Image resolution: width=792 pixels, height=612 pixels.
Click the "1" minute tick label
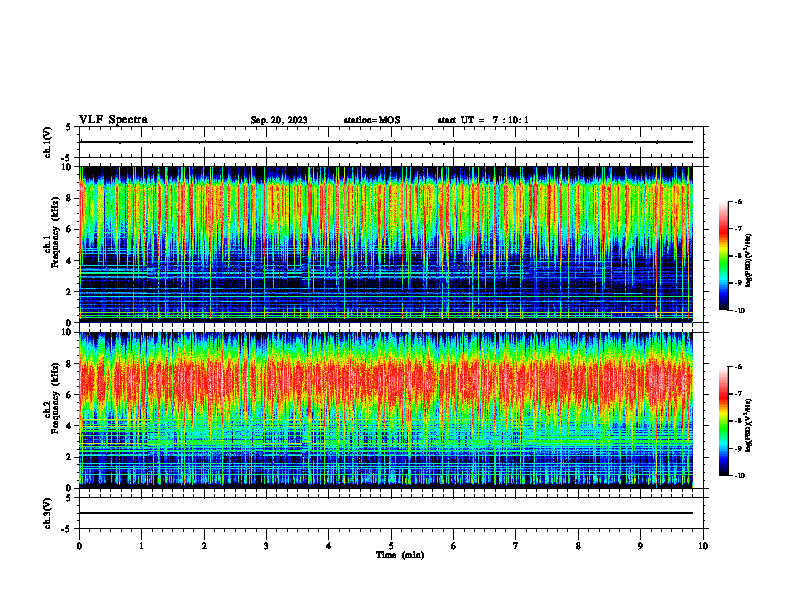pyautogui.click(x=142, y=546)
